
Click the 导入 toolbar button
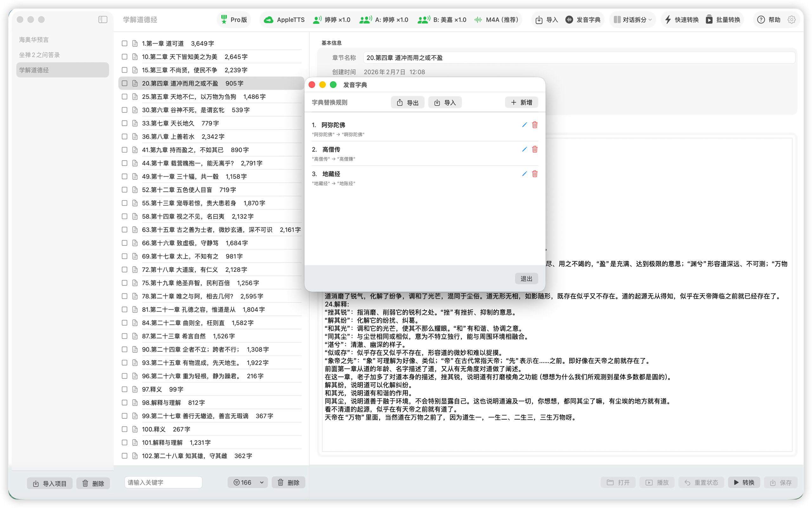[x=547, y=19]
